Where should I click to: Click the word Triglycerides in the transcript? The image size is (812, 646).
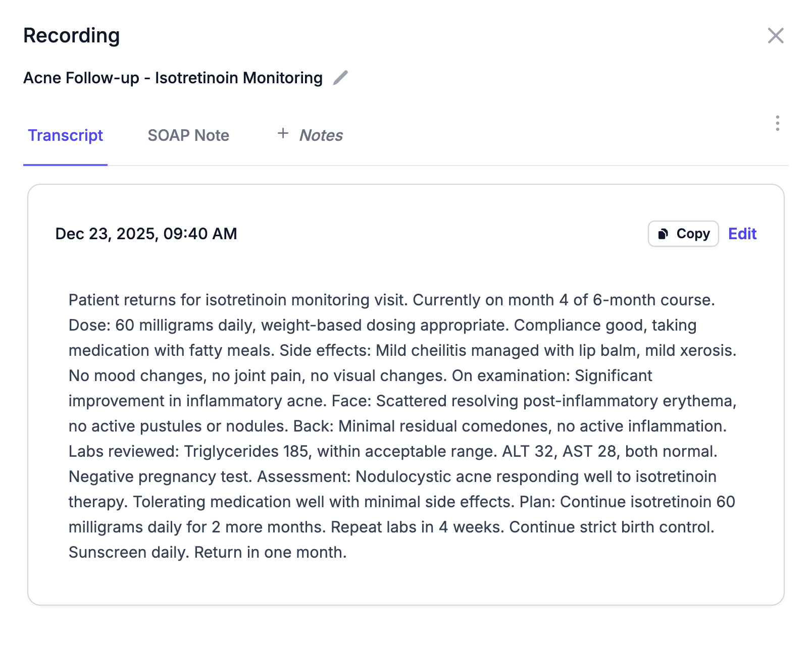[231, 451]
